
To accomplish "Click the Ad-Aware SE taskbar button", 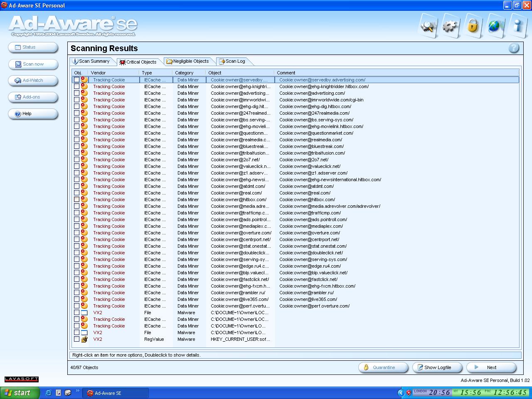I will [x=116, y=393].
